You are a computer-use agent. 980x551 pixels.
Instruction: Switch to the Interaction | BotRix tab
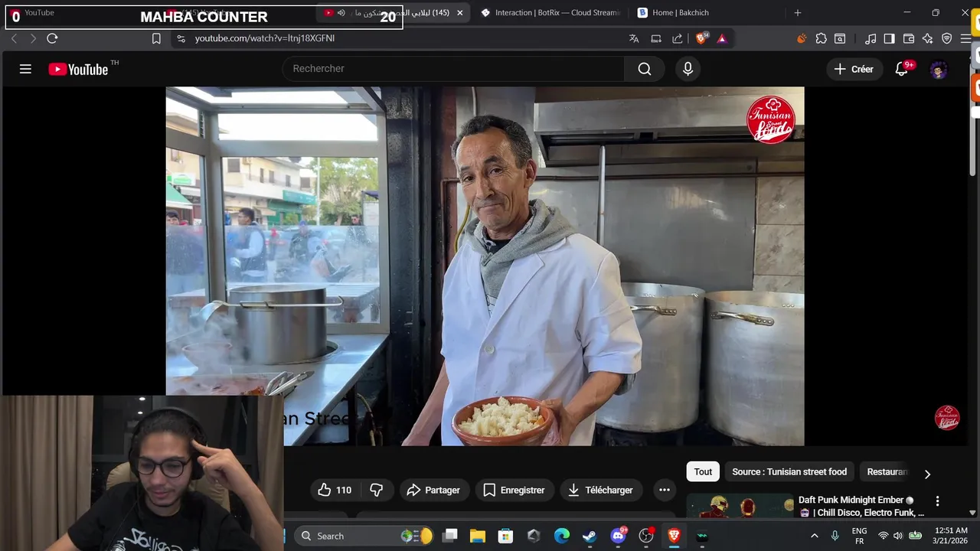point(550,13)
